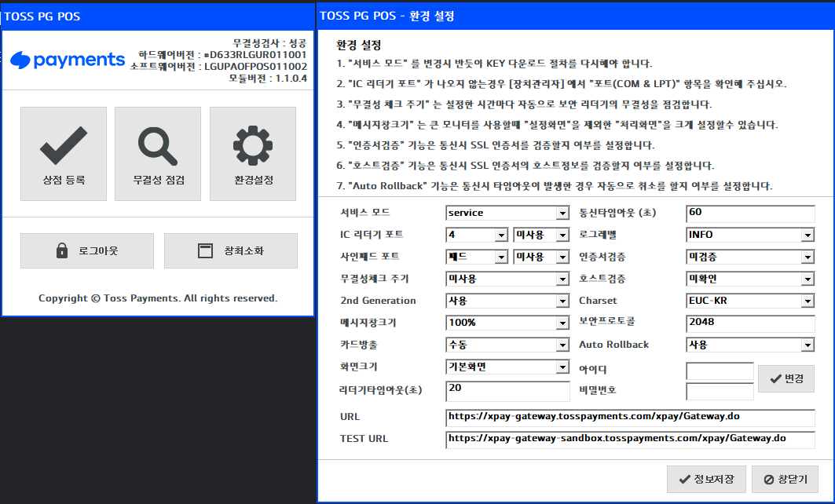Click the 보안프로토콜 field showing 2048
The height and width of the screenshot is (504, 835).
tap(750, 323)
